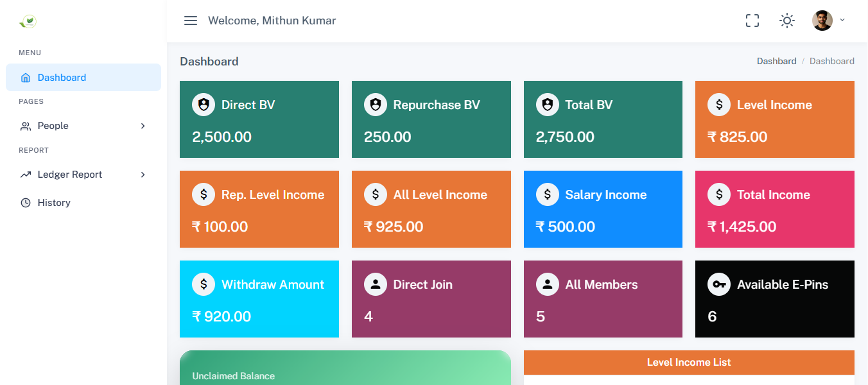Viewport: 868px width, 385px height.
Task: Click the Withdraw Amount cyan card
Action: [x=259, y=299]
